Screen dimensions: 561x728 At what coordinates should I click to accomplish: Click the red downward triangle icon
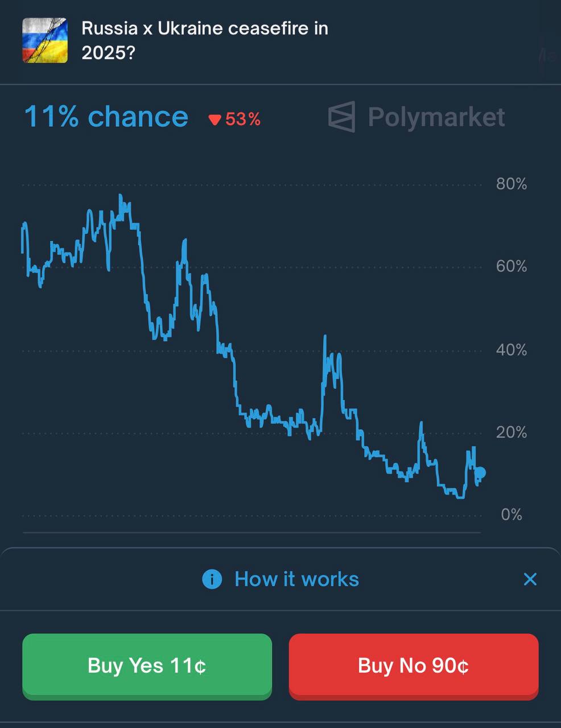[x=214, y=119]
